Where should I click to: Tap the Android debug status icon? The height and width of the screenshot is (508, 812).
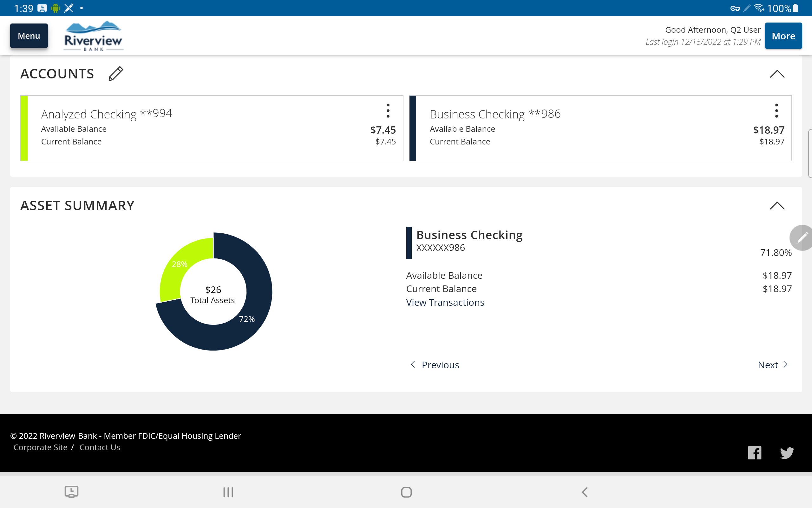(56, 8)
